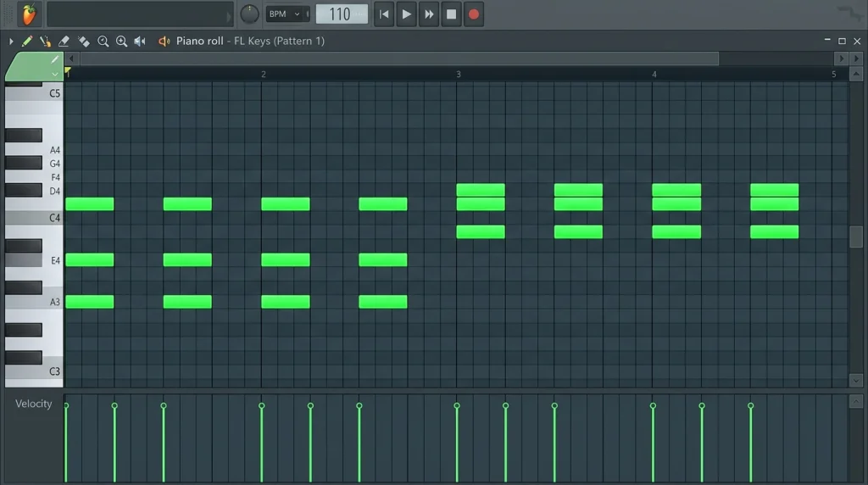Minimize the Piano roll window
The width and height of the screenshot is (868, 485).
[x=827, y=41]
